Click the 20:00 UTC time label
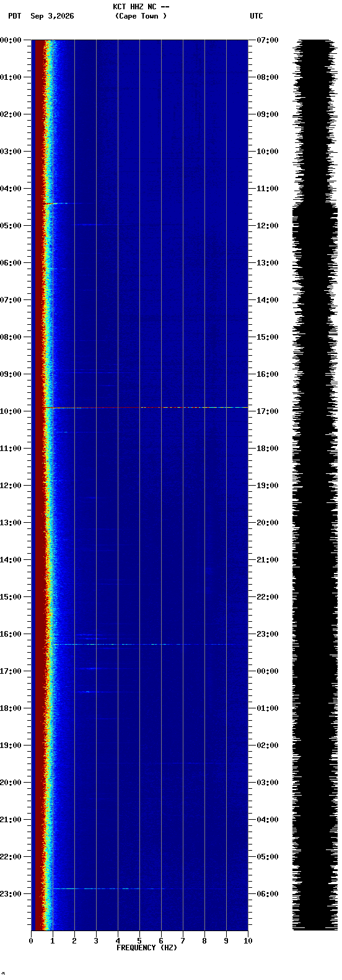 pos(268,523)
